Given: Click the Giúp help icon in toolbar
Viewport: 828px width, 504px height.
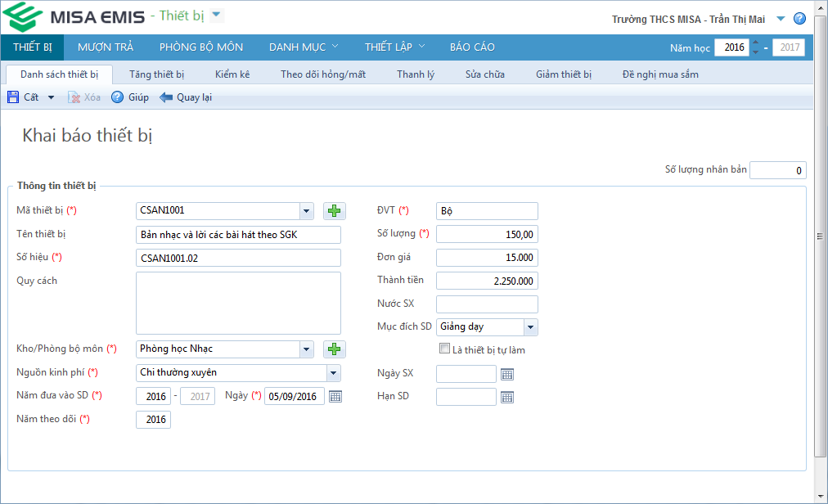Looking at the screenshot, I should point(117,97).
